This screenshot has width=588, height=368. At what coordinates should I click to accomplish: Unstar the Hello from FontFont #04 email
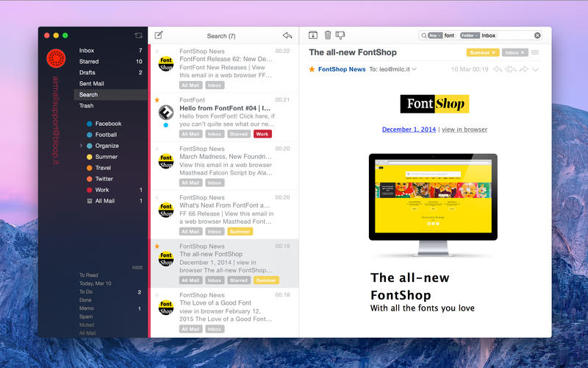tap(157, 99)
